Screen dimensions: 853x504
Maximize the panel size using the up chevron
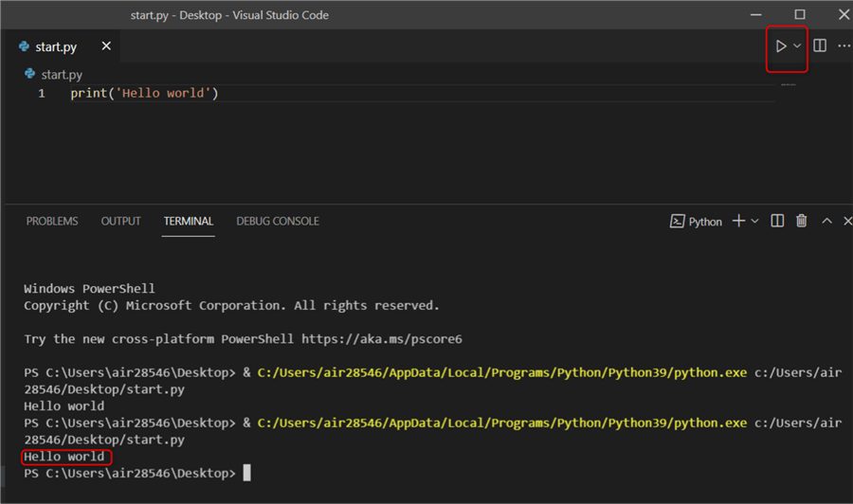point(826,221)
